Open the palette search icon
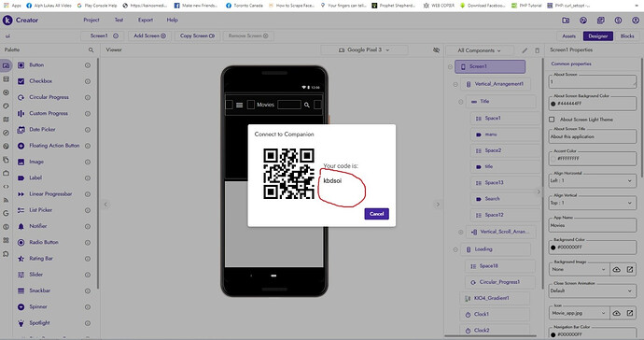644x340 pixels. point(91,50)
